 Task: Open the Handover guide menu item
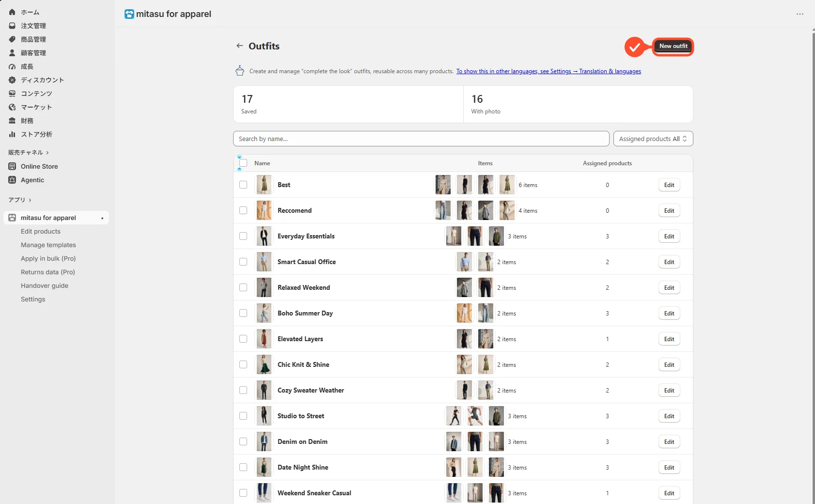[x=45, y=286]
